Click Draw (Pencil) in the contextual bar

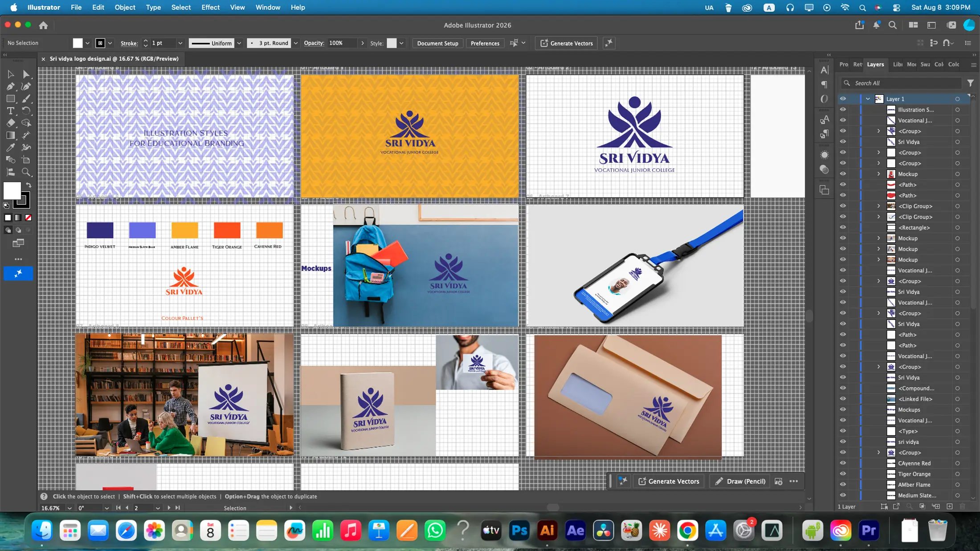tap(740, 481)
